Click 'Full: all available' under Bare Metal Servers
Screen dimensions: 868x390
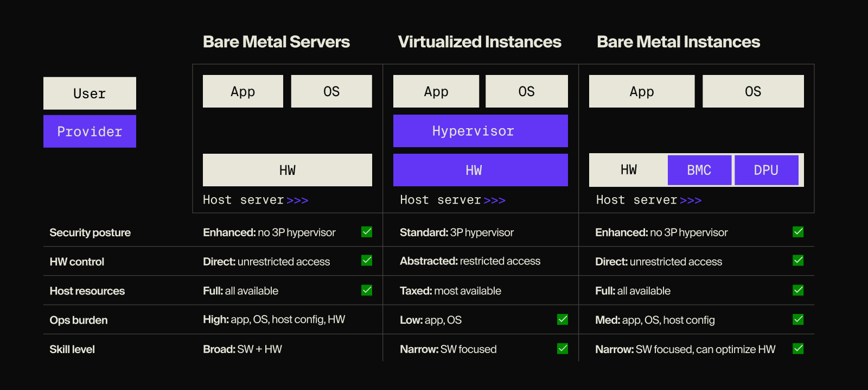point(240,291)
